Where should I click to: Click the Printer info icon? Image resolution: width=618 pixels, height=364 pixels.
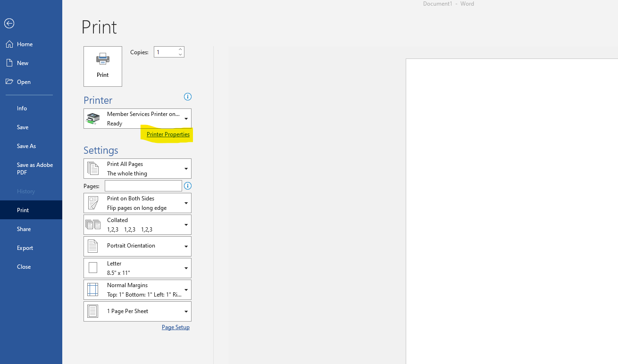tap(188, 97)
